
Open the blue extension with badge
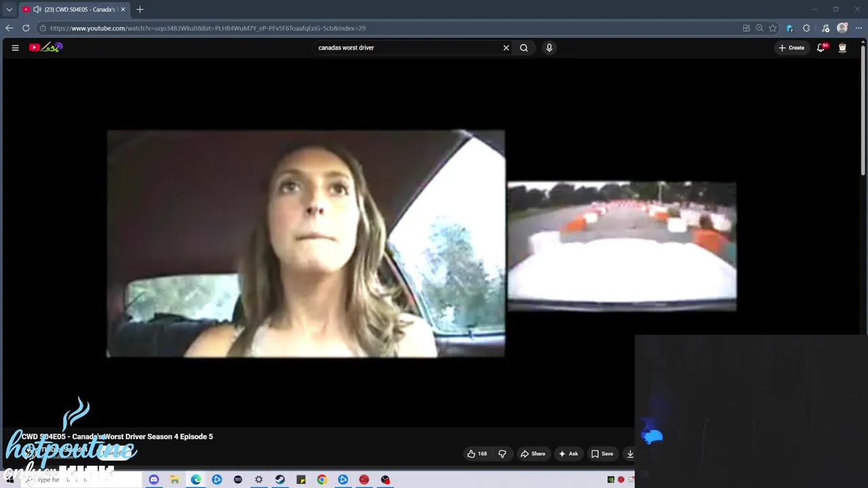coord(789,28)
